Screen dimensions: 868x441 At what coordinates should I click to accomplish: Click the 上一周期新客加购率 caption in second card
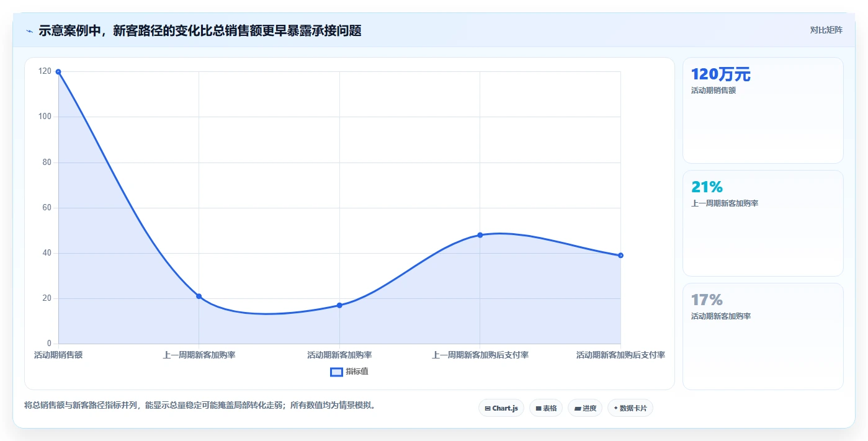coord(725,203)
